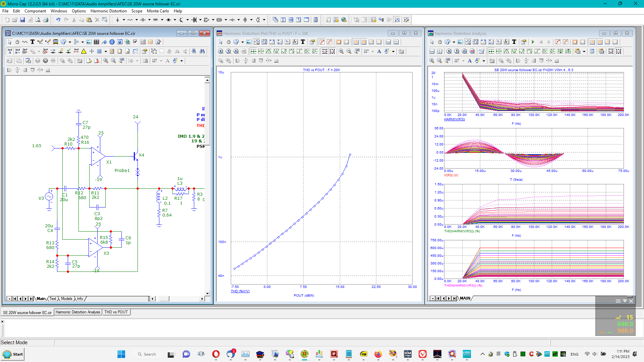This screenshot has height=362, width=644.
Task: Add text in Harmonic Distortion Analysis toolbar
Action: [514, 42]
